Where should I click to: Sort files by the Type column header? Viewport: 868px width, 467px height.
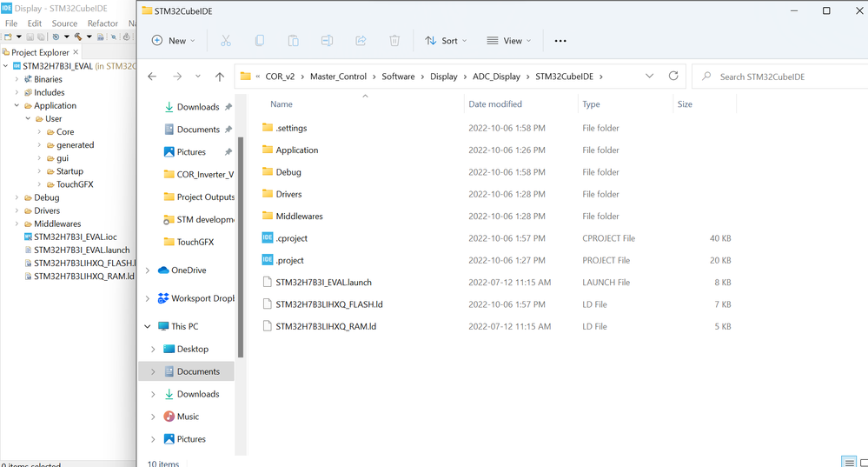(591, 104)
